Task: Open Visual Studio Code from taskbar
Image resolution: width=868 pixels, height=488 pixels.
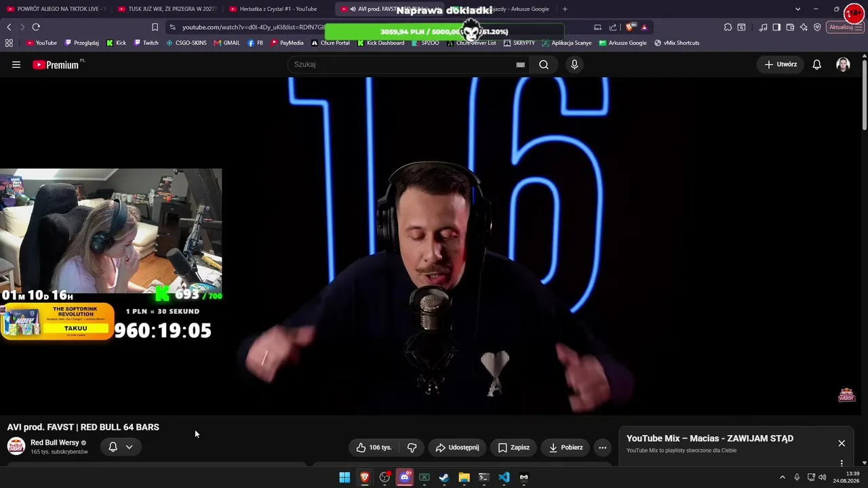Action: pyautogui.click(x=504, y=477)
